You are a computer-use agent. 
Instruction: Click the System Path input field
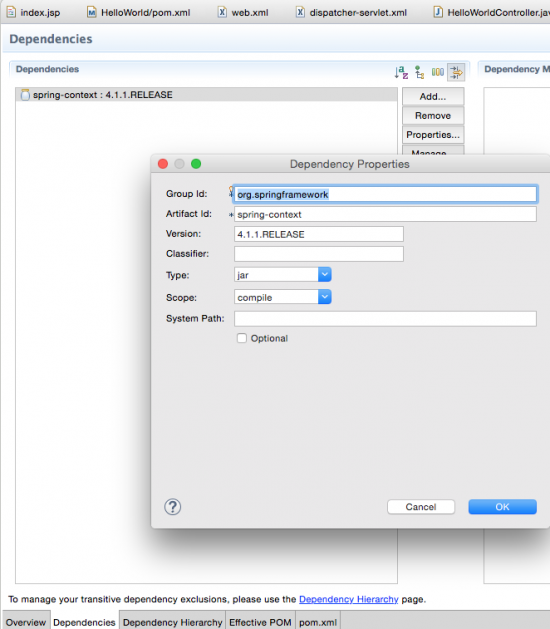[385, 319]
